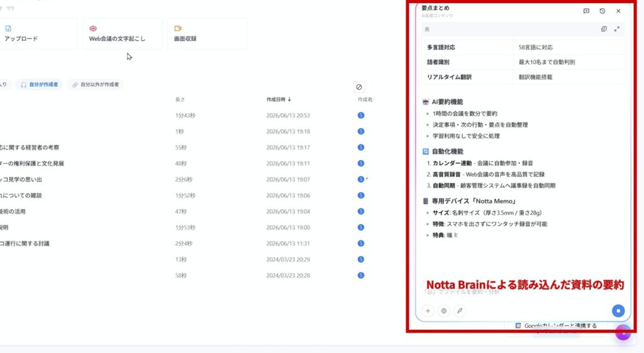644x353 pixels.
Task: Click the 2026/06/13 20:53 date cell
Action: 288,116
